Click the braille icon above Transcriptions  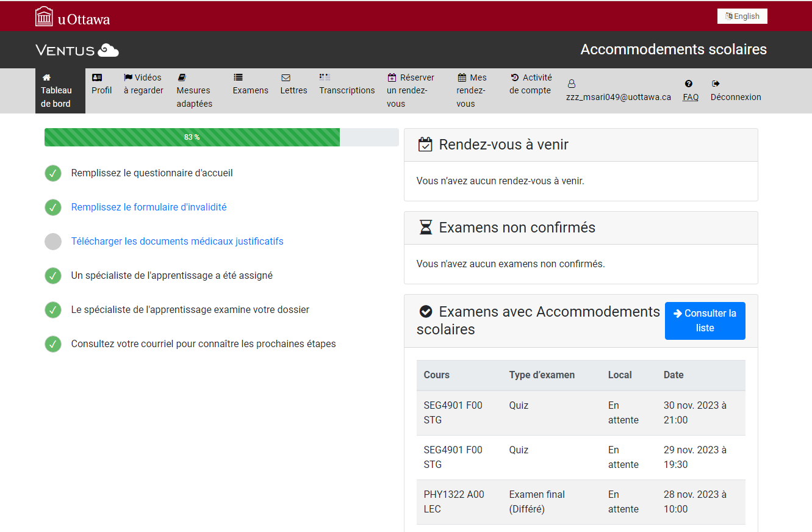coord(325,77)
